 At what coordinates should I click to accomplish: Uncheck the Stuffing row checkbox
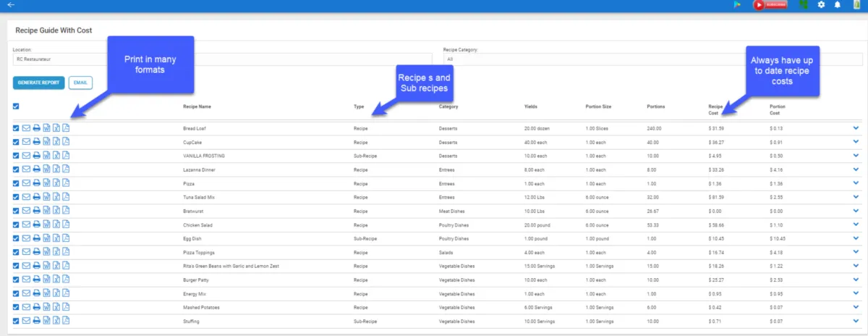[x=17, y=321]
